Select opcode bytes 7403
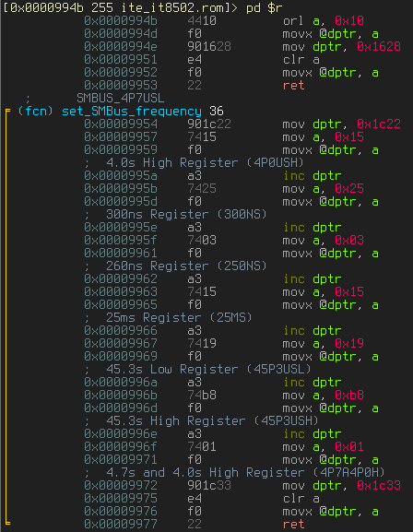This screenshot has height=532, width=413. [202, 241]
